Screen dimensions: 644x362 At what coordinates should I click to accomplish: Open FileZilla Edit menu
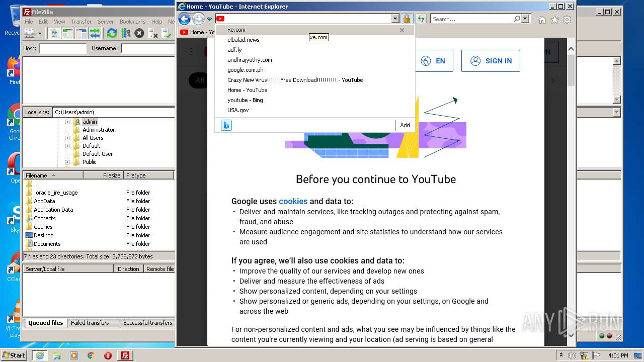coord(43,22)
